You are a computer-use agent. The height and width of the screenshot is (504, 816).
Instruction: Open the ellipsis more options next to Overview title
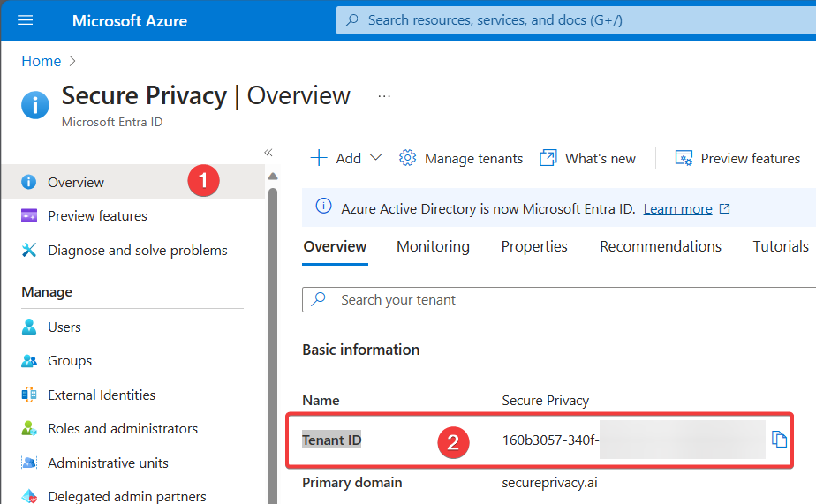point(384,96)
